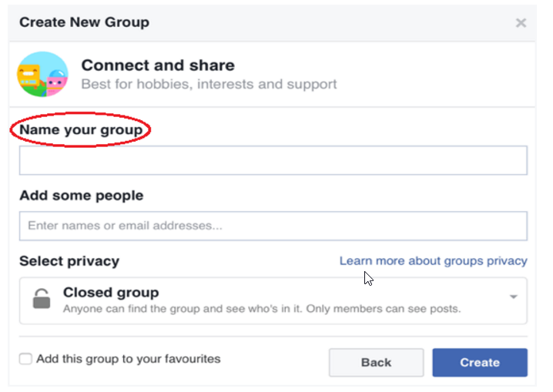Click the Name your group label

pyautogui.click(x=81, y=129)
